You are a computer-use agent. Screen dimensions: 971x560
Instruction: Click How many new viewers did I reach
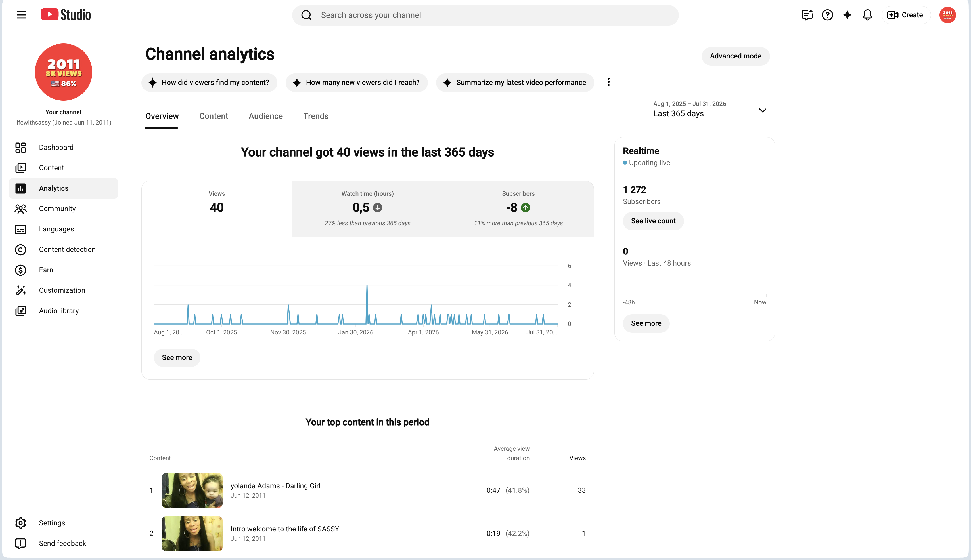[x=356, y=82]
